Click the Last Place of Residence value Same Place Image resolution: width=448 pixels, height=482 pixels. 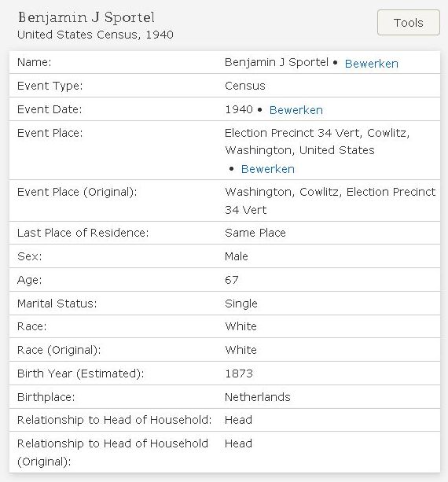[x=255, y=233]
